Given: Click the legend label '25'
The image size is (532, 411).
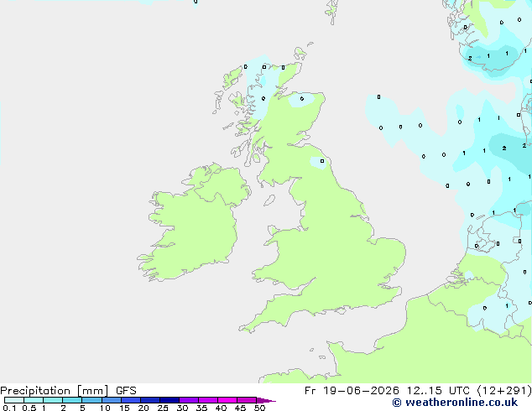Looking at the screenshot, I should (163, 408).
